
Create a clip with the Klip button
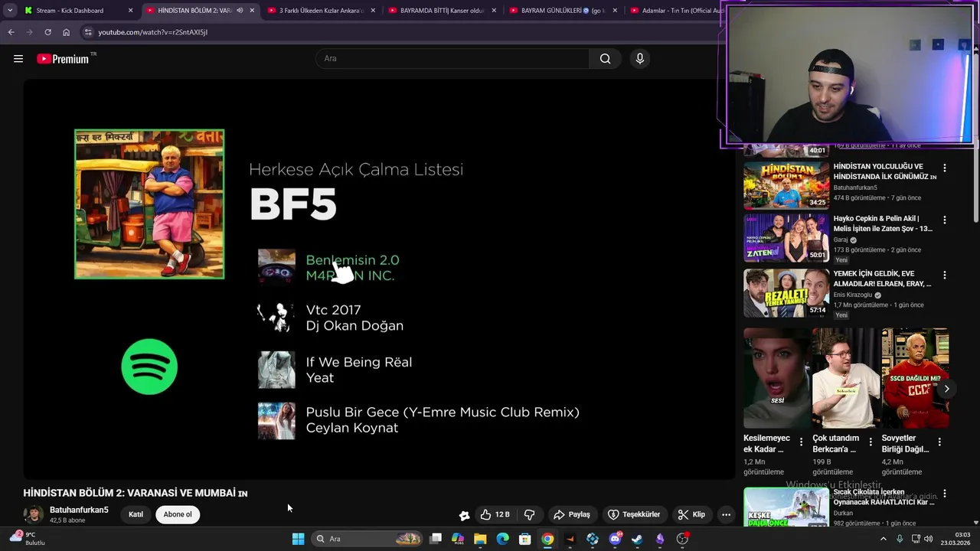pos(691,514)
